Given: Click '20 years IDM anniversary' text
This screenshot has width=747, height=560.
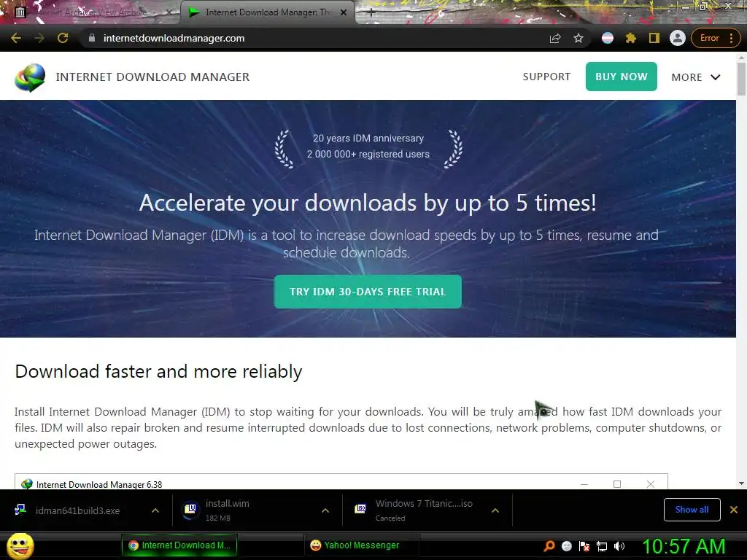Looking at the screenshot, I should 368,138.
